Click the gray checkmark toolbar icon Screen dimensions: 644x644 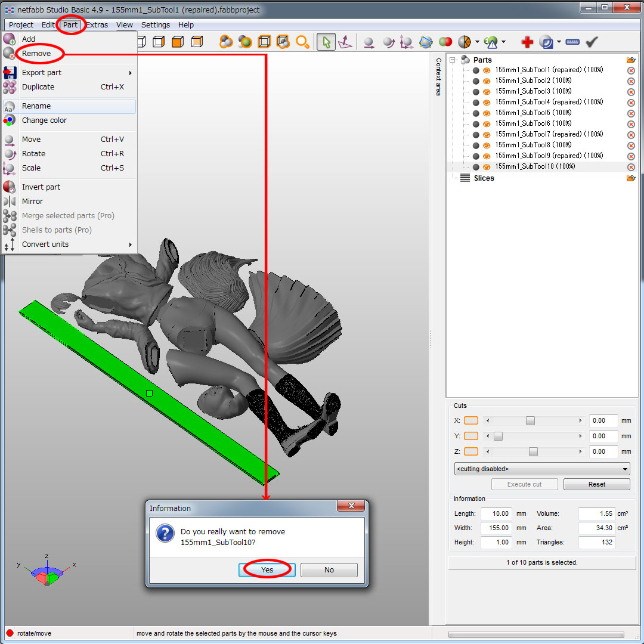592,42
